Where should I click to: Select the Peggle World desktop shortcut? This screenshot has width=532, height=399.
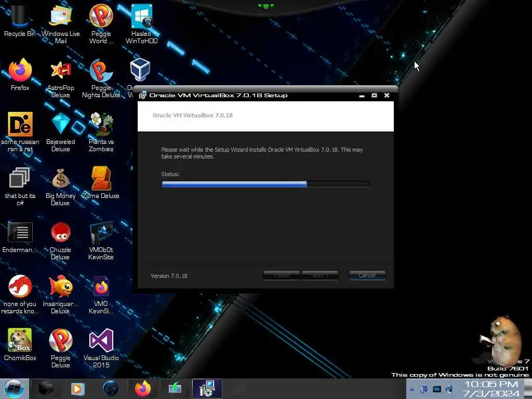click(x=101, y=23)
